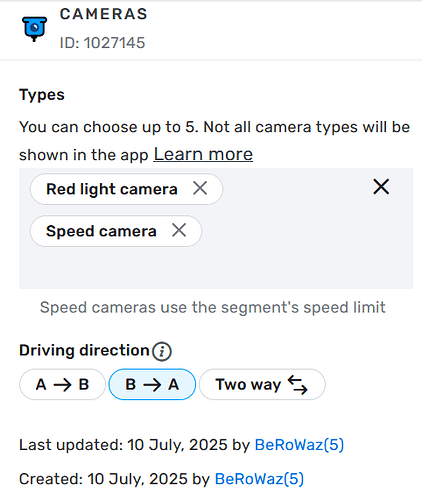Select the A → B driving direction
Image resolution: width=422 pixels, height=500 pixels.
pos(62,384)
